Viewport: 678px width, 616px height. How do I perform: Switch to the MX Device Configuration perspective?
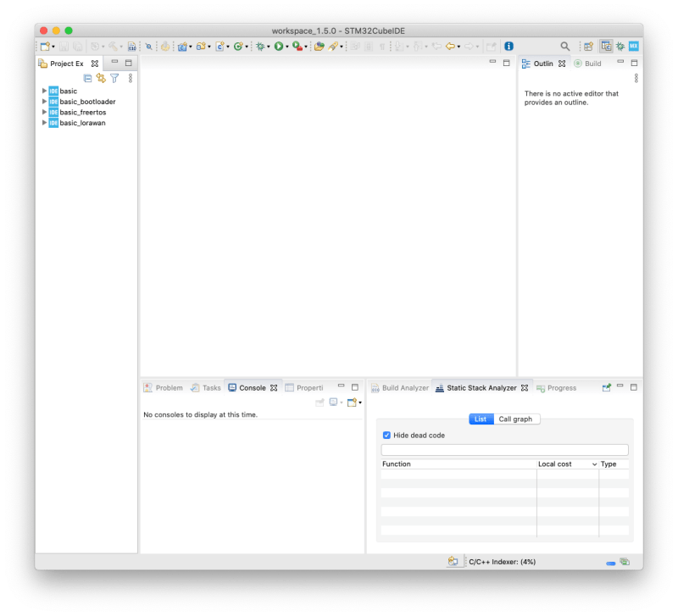[x=634, y=47]
